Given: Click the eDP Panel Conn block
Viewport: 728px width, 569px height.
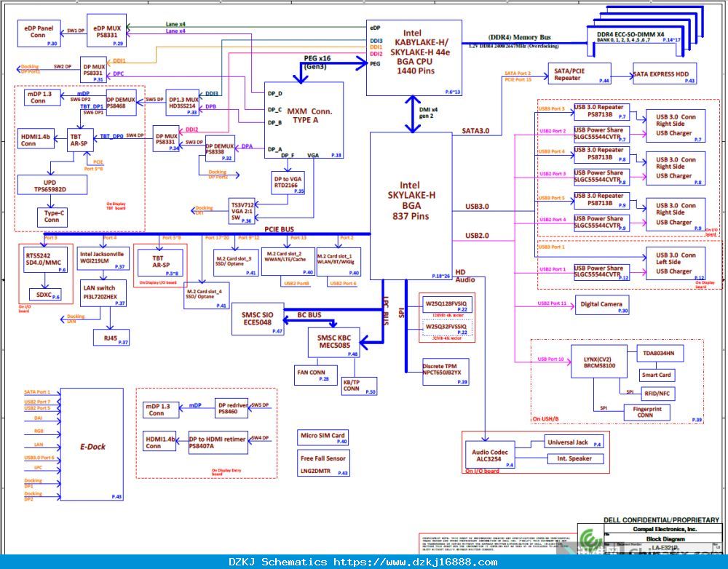Looking at the screenshot, I should click(39, 33).
